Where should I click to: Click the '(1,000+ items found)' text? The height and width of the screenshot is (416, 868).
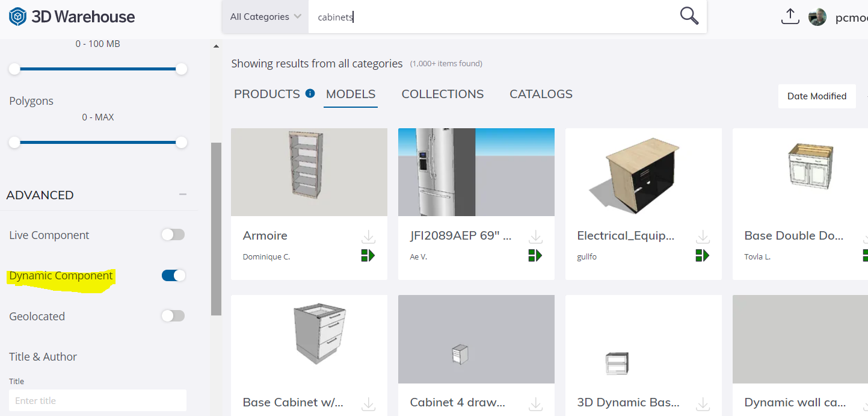click(x=446, y=64)
